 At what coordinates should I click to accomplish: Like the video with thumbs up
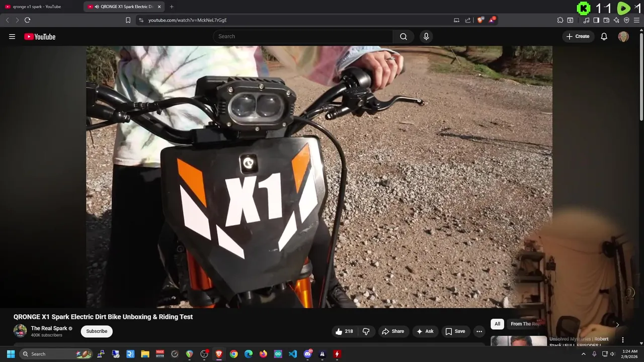pos(344,331)
